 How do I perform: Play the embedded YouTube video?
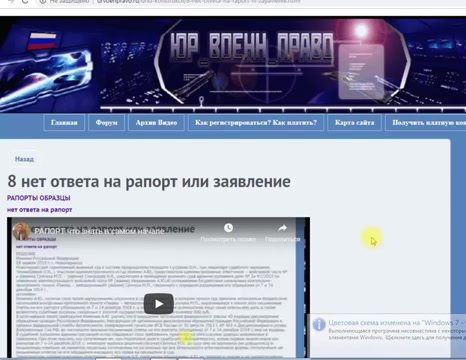tap(158, 304)
